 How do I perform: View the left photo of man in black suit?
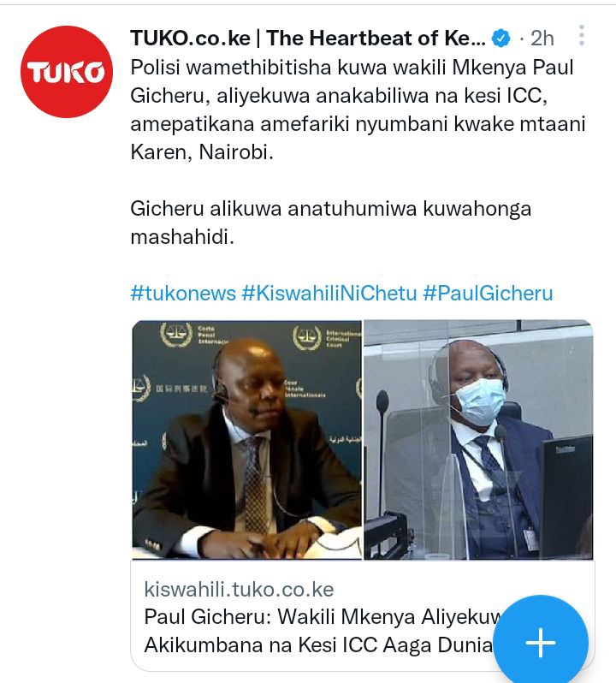click(247, 440)
